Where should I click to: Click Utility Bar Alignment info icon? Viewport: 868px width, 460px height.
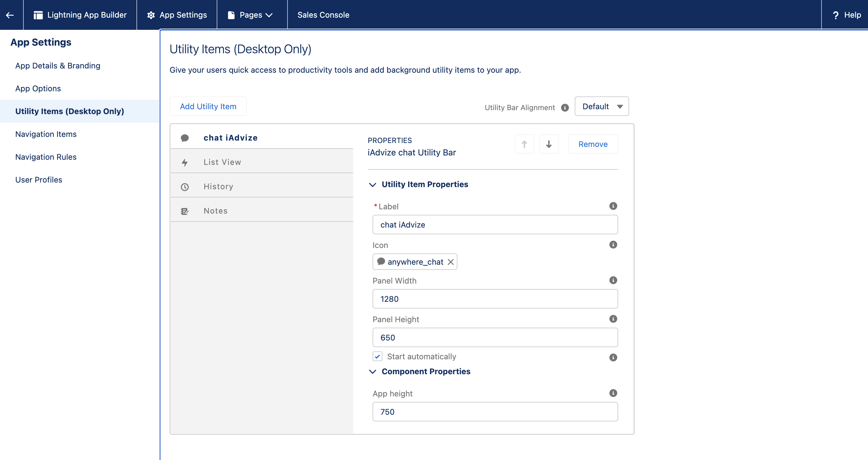coord(565,107)
